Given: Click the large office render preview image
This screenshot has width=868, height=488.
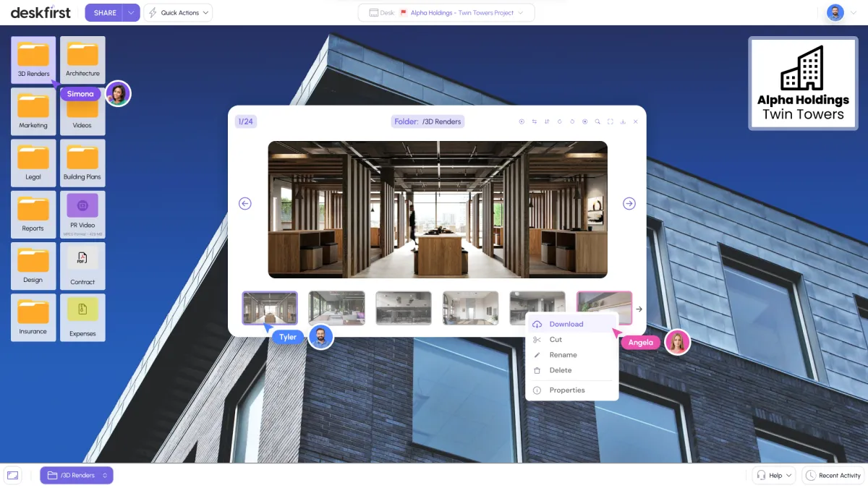Looking at the screenshot, I should click(438, 210).
